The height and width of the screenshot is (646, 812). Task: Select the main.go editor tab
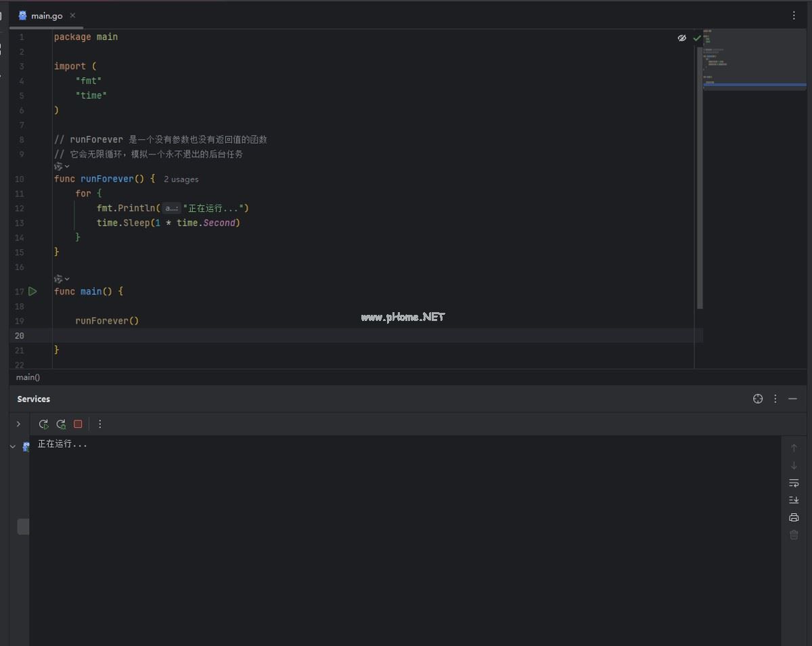[x=46, y=16]
